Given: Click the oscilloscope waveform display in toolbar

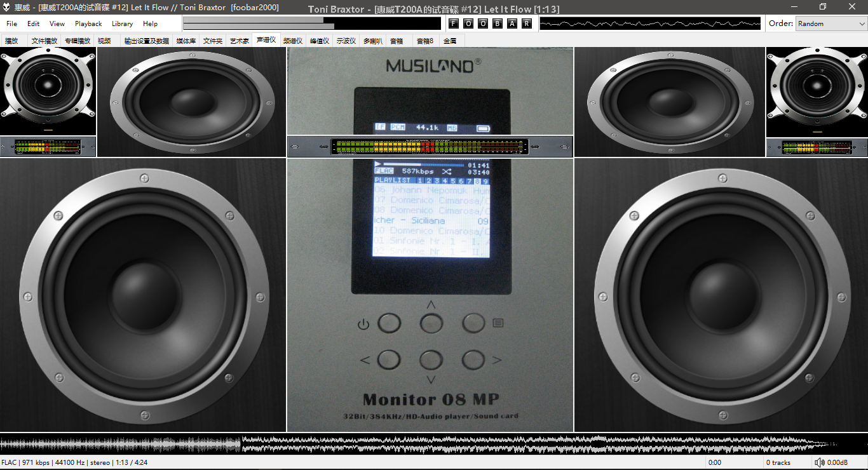Looking at the screenshot, I should (x=650, y=23).
